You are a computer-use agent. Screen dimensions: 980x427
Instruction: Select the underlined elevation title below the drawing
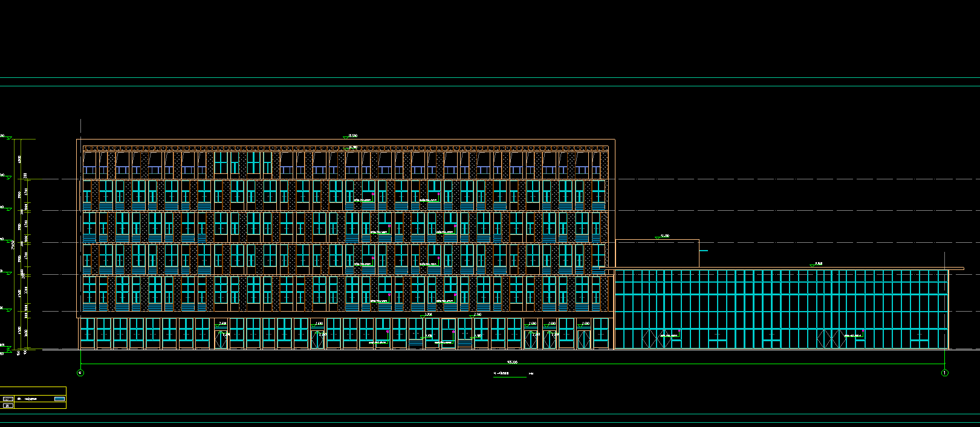(x=502, y=374)
